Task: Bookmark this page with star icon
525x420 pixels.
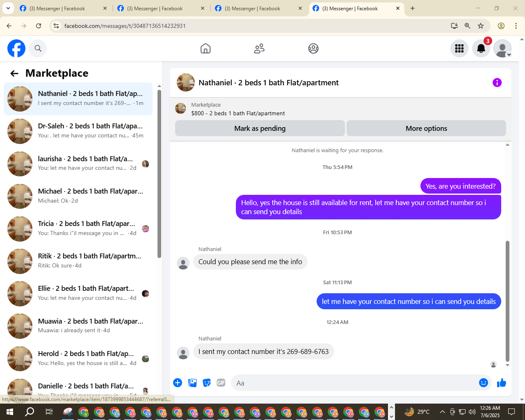Action: coord(481,26)
